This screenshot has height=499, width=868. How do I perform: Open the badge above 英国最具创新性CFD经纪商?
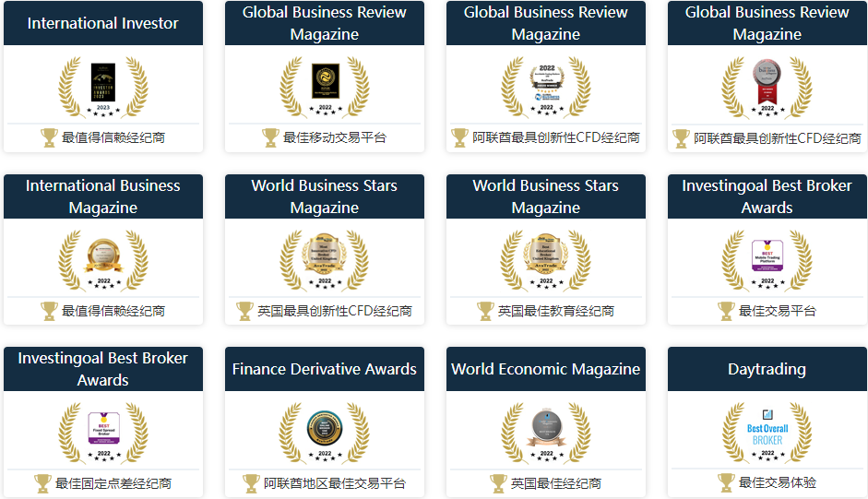click(325, 253)
